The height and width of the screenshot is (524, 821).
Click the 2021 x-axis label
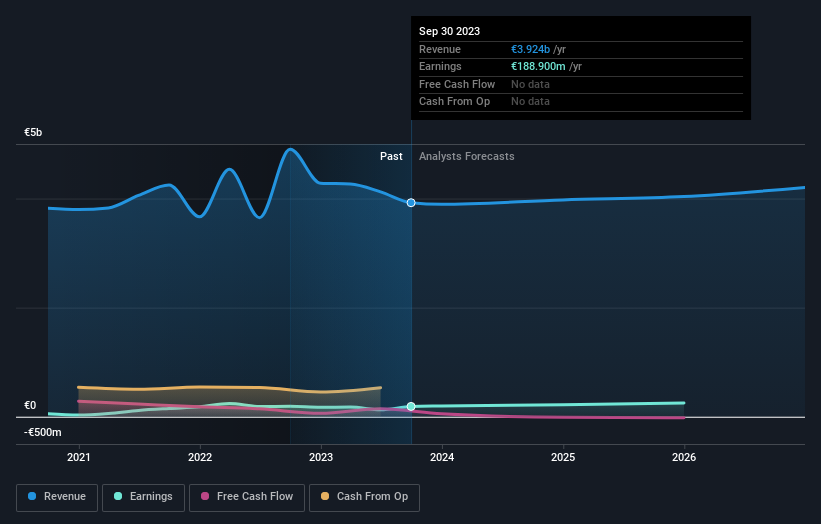pos(79,457)
